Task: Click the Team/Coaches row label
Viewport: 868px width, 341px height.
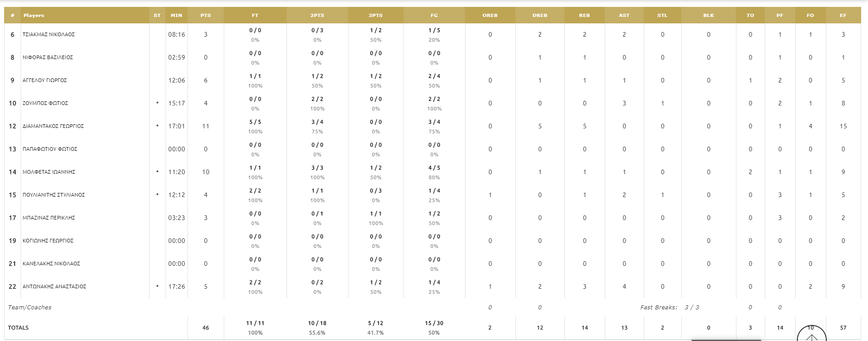Action: [30, 308]
